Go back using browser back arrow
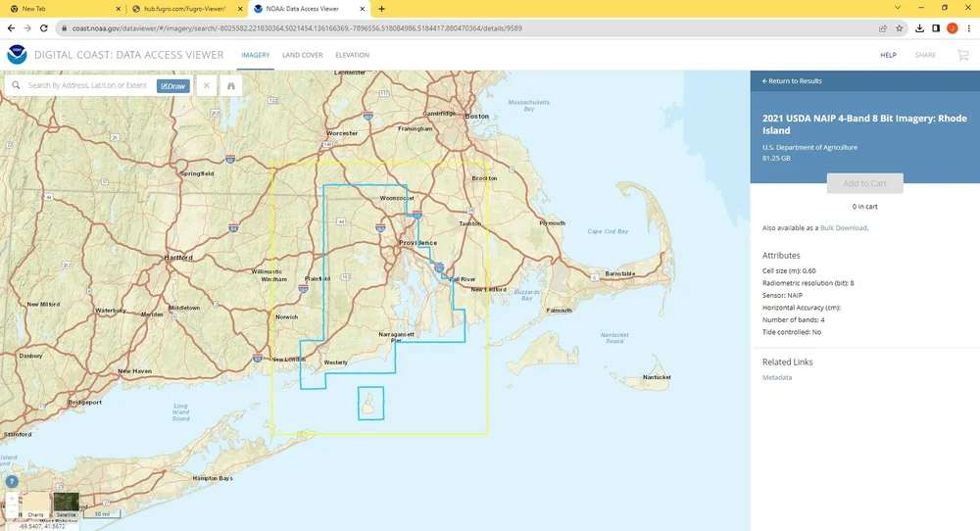Image resolution: width=980 pixels, height=531 pixels. (x=11, y=28)
